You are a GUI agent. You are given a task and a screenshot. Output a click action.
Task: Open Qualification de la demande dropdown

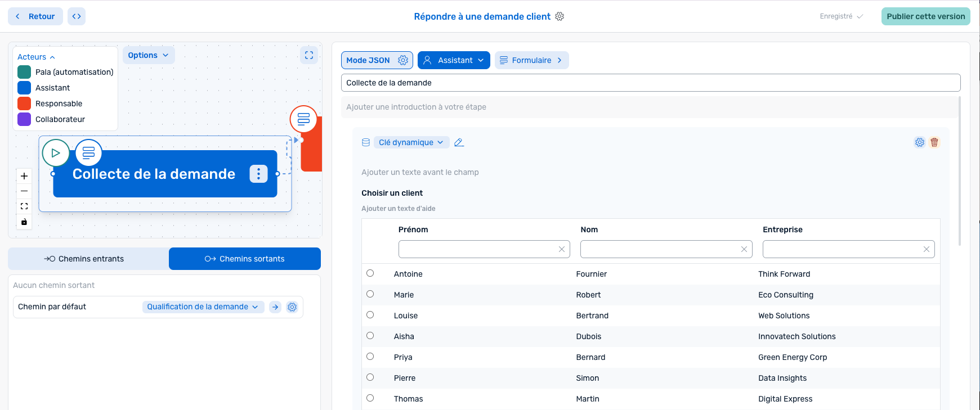tap(203, 307)
